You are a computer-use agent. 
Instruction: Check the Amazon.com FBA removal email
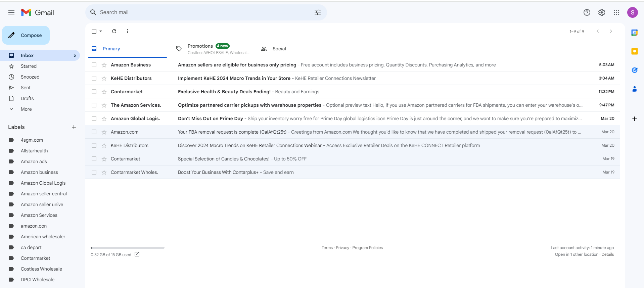click(x=94, y=132)
